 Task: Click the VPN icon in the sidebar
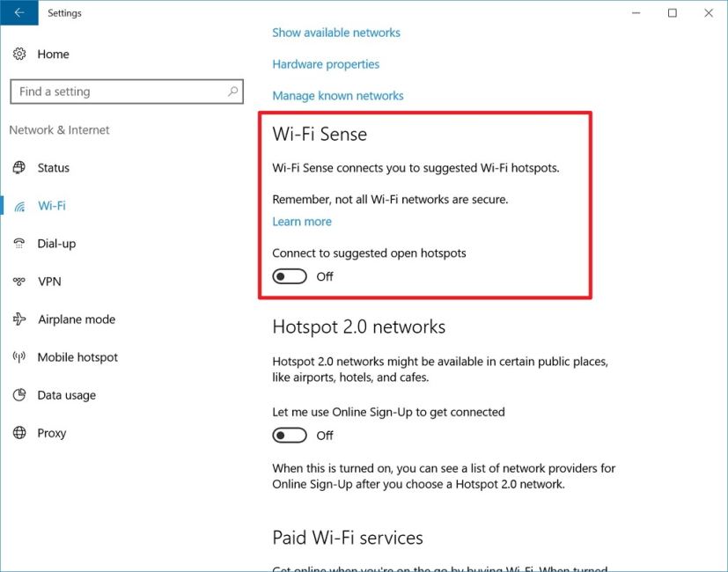point(19,282)
